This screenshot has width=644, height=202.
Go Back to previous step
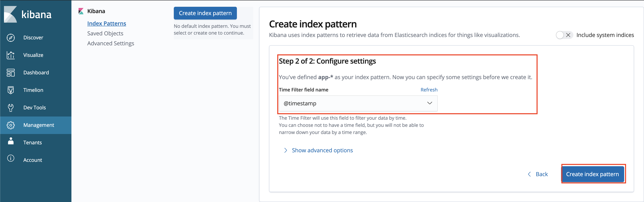(538, 174)
